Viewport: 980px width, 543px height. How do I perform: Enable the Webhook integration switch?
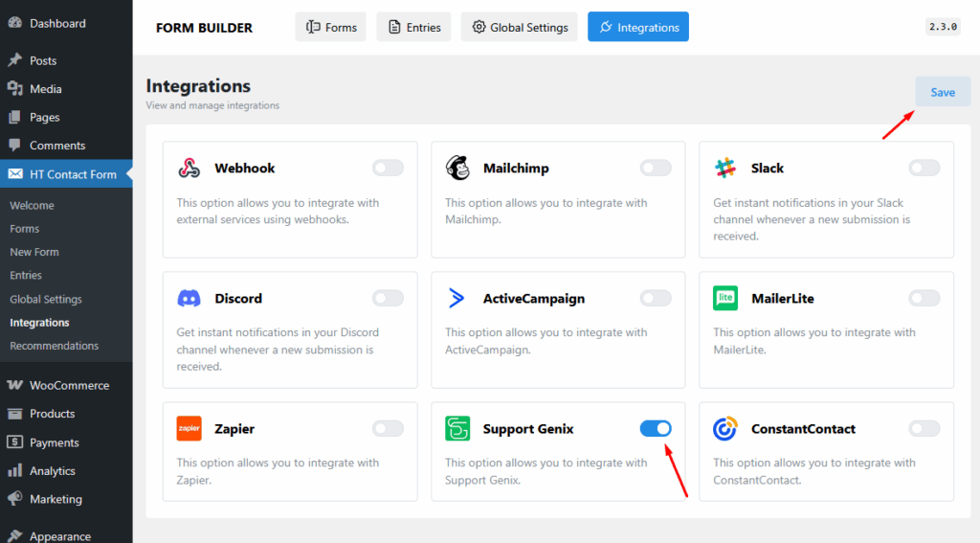tap(388, 169)
